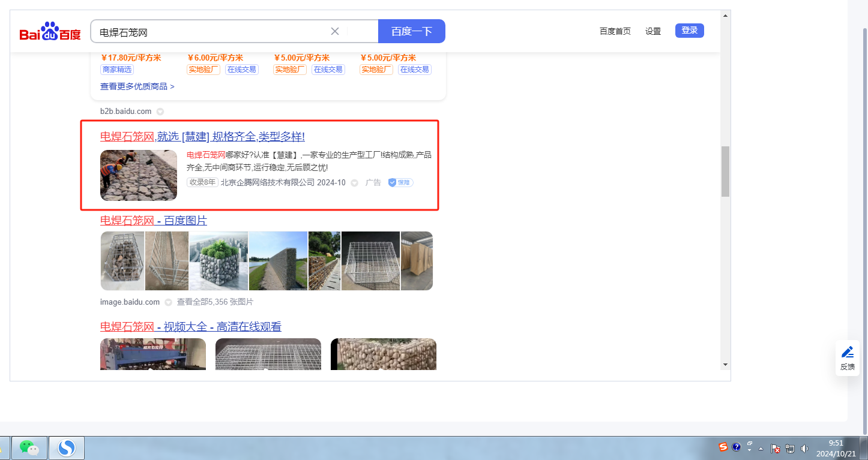Click the Baidu logo

[x=50, y=32]
